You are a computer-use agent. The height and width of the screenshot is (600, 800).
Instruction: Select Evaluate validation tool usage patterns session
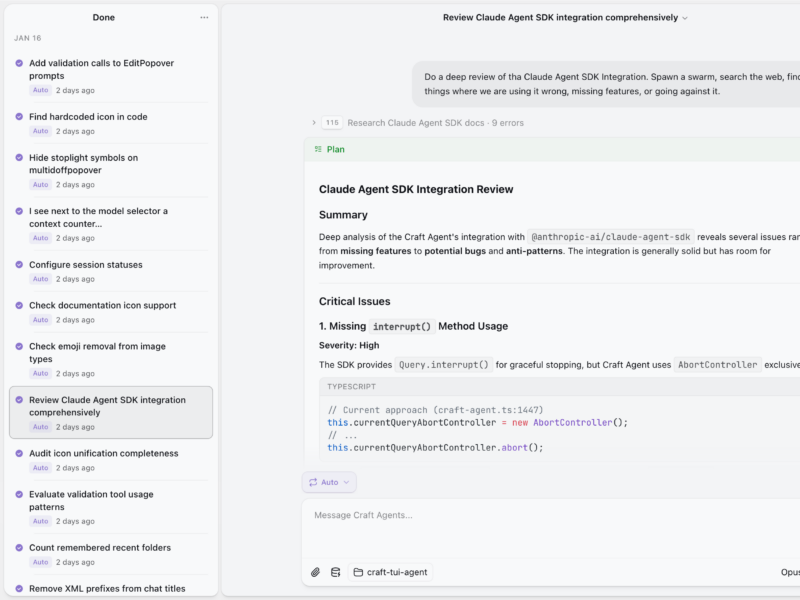click(x=90, y=500)
